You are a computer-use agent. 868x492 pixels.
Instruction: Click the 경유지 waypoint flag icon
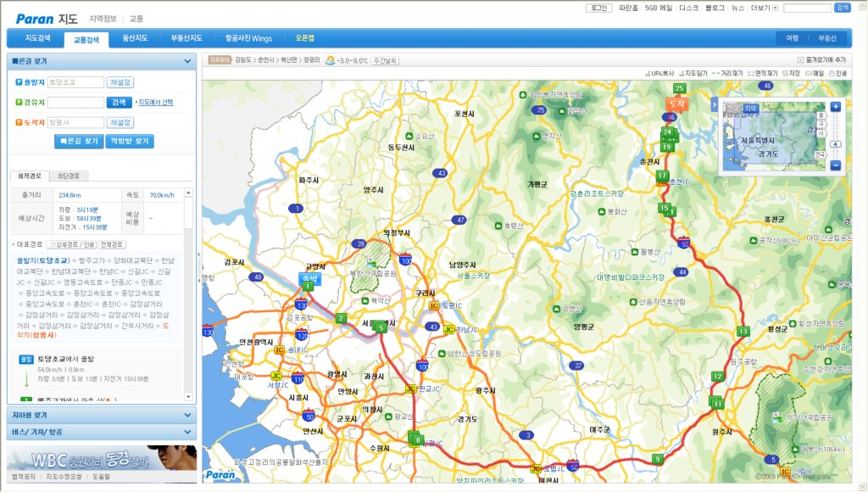(19, 102)
